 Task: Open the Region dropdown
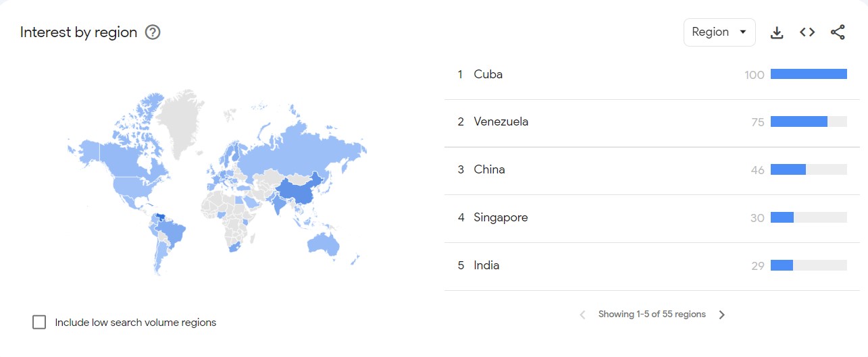[x=719, y=32]
